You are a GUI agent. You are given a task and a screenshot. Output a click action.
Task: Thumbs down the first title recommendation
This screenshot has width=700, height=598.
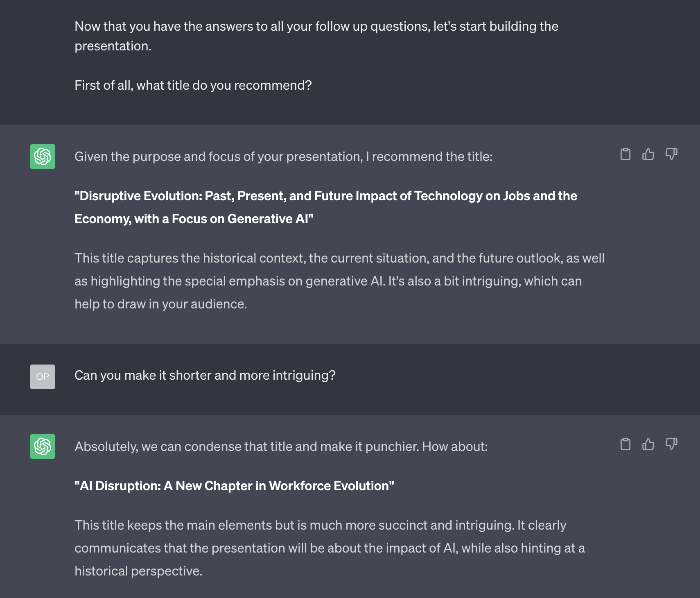[x=671, y=154]
